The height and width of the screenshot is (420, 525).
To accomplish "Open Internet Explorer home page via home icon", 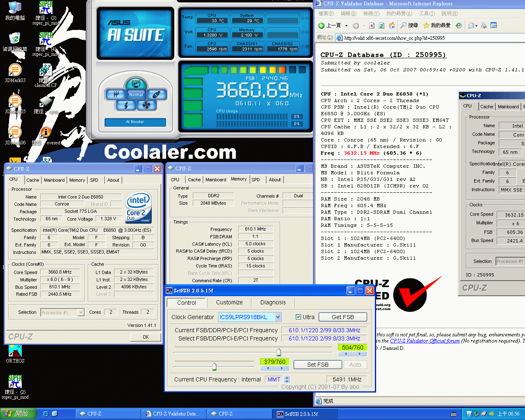I will tap(391, 25).
